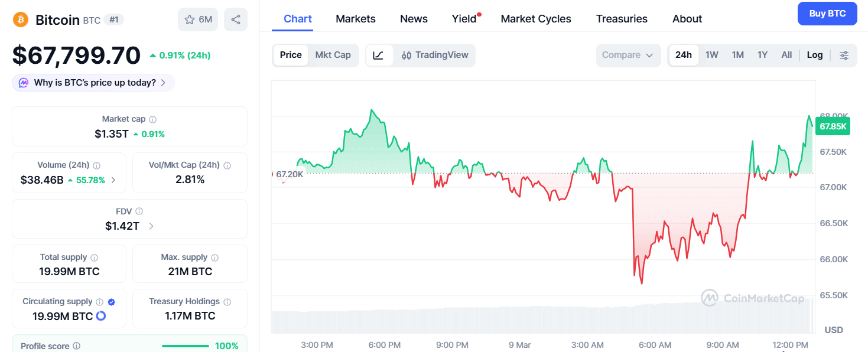This screenshot has height=352, width=868.
Task: Switch chart to 1W timeframe
Action: pyautogui.click(x=712, y=54)
